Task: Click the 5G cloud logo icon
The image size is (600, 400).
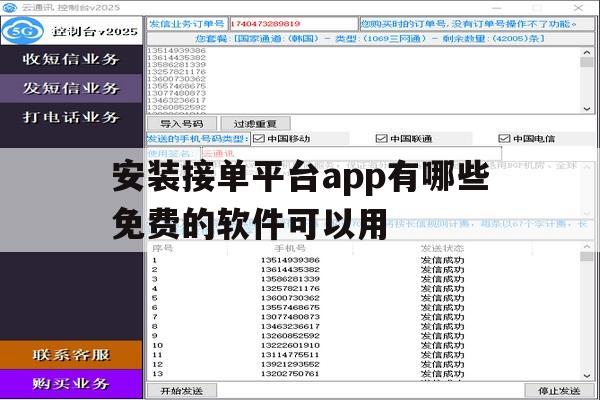Action: pyautogui.click(x=22, y=31)
